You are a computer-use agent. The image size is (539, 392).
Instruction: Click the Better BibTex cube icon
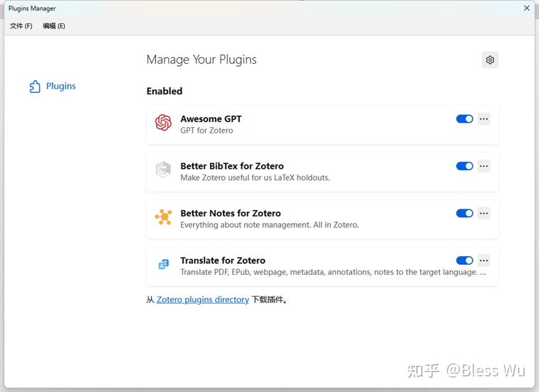[x=163, y=170]
